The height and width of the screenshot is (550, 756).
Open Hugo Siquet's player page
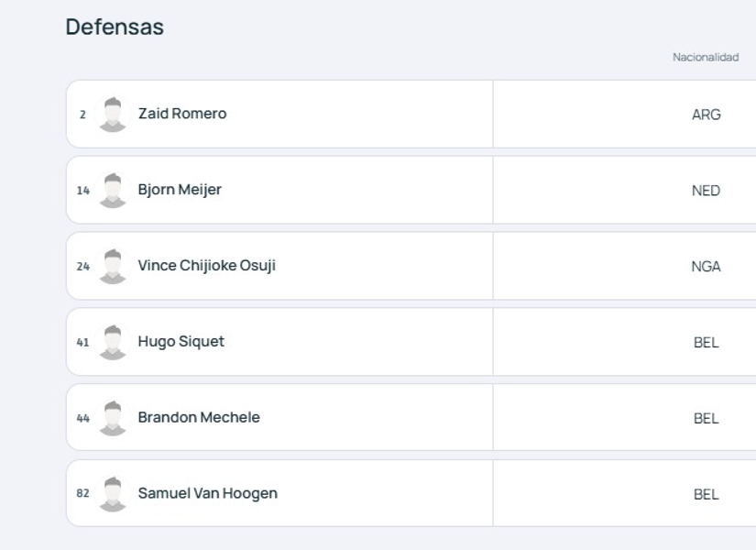coord(181,342)
